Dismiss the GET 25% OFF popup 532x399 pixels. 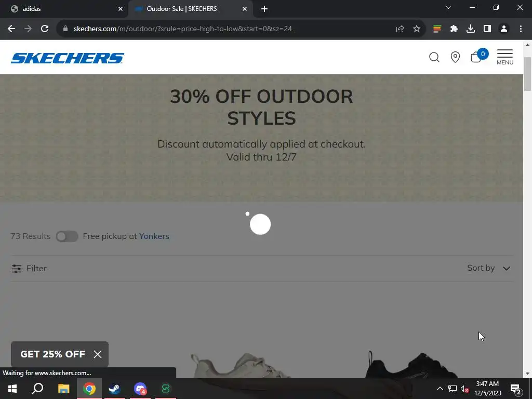click(98, 354)
